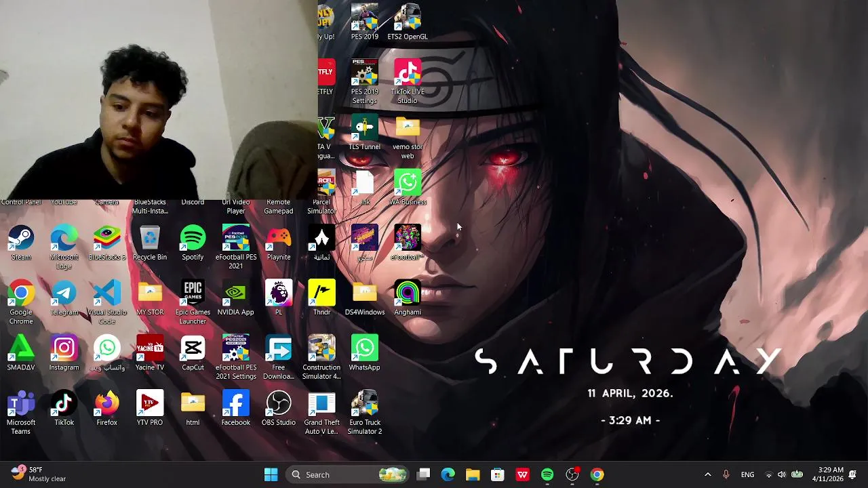
Task: Select the Construction Simulator 4 icon
Action: [321, 358]
